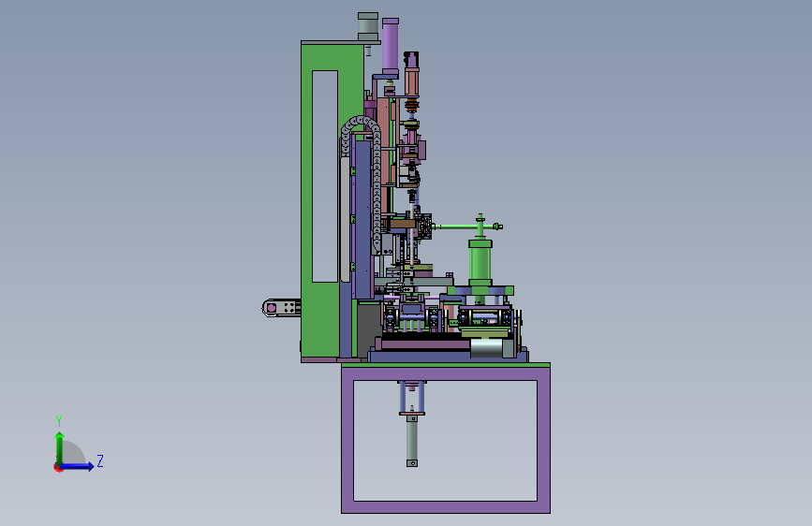Pick the green vertical cylinder on the right
Screen dimensions: 812x526
tap(480, 261)
